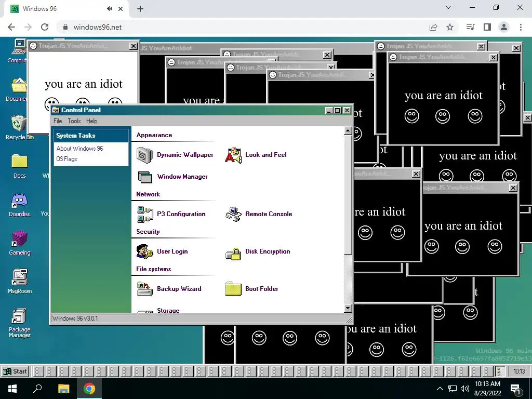The width and height of the screenshot is (532, 399).
Task: Click the Windows 96 Start button
Action: pos(15,371)
